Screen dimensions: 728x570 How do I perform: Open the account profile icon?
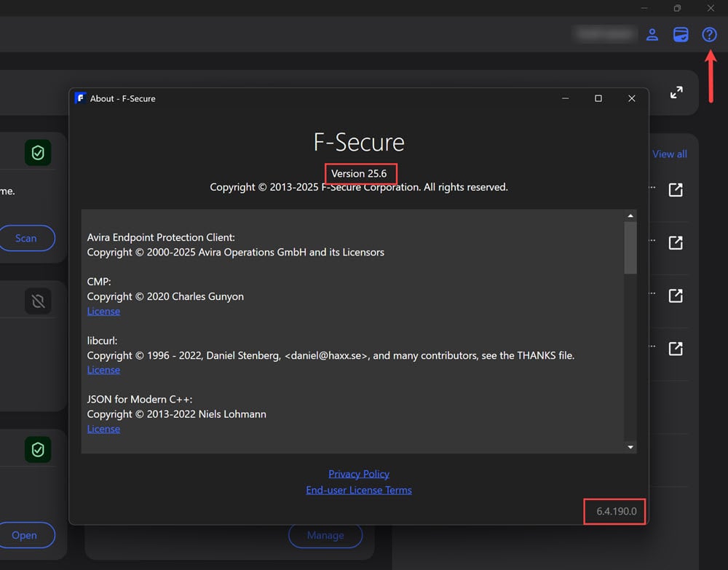pos(652,34)
